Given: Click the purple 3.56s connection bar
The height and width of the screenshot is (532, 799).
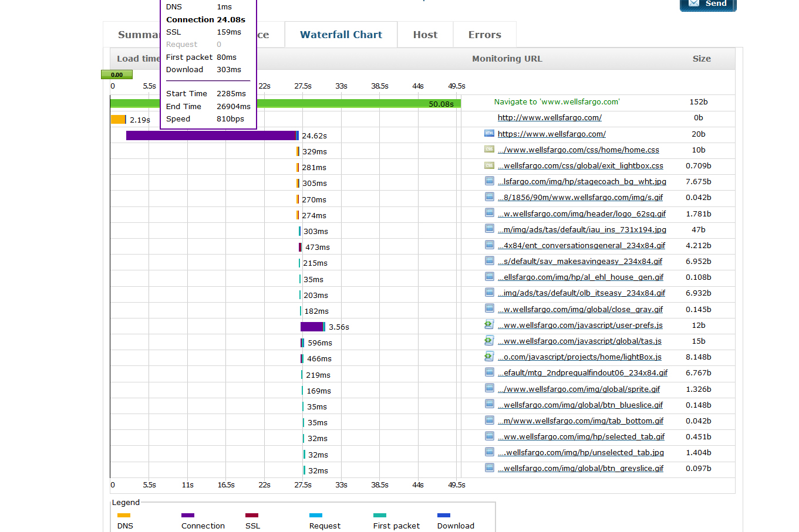Looking at the screenshot, I should point(312,327).
